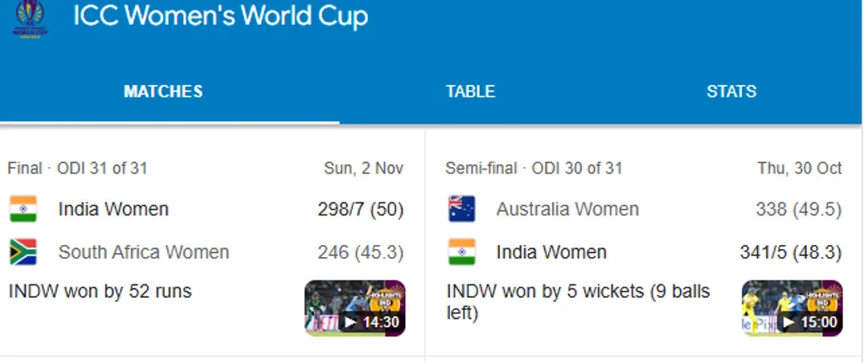The image size is (868, 363).
Task: Open Australia Women team name
Action: pyautogui.click(x=567, y=210)
